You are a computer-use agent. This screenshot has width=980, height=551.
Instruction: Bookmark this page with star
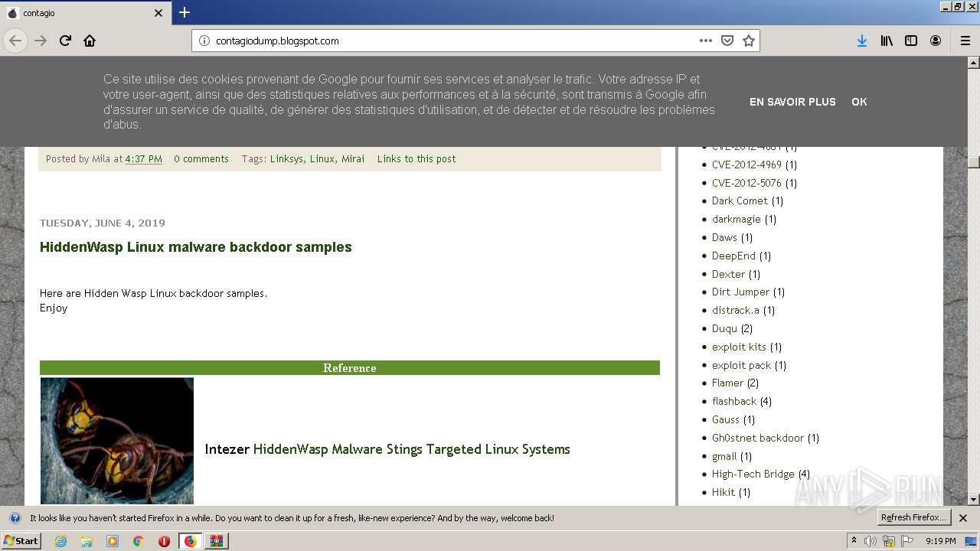point(749,41)
